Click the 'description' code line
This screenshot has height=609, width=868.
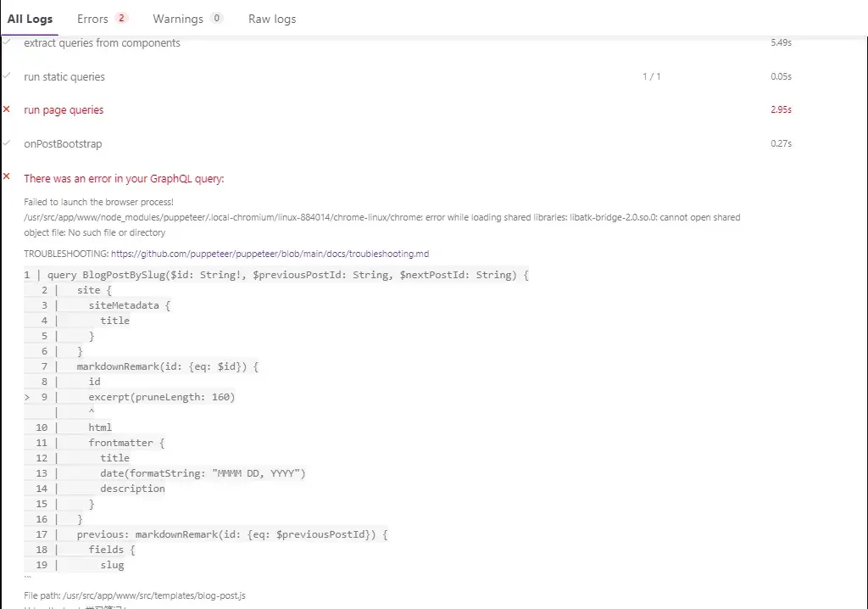click(132, 489)
